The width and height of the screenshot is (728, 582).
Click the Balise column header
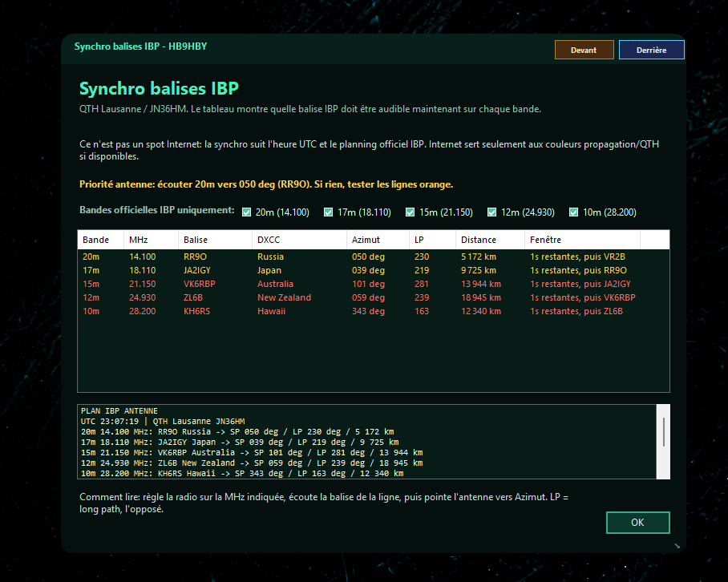point(215,240)
